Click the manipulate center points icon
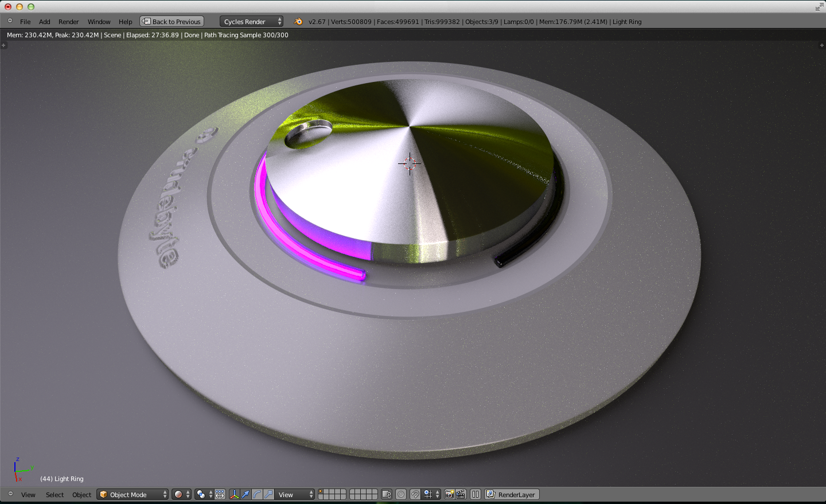The image size is (826, 504). click(220, 494)
